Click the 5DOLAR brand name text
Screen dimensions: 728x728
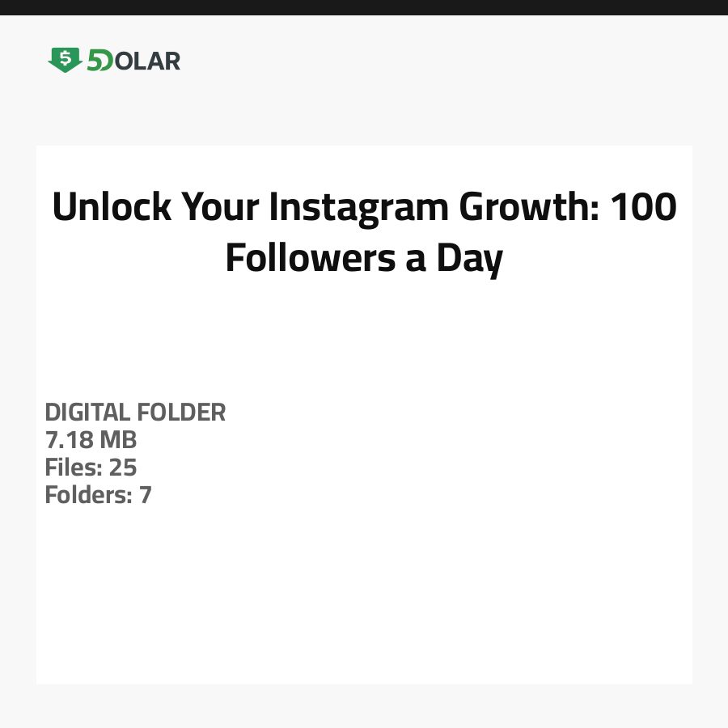coord(133,61)
